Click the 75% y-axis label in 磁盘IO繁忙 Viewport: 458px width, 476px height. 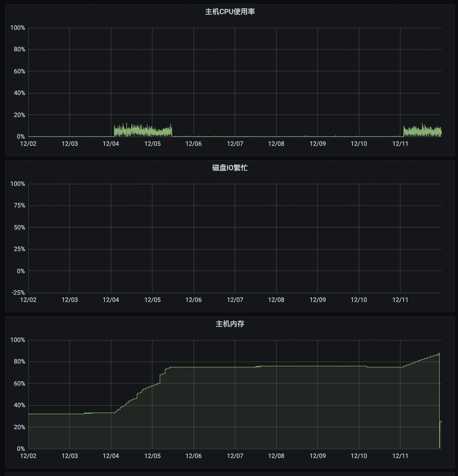pyautogui.click(x=20, y=205)
